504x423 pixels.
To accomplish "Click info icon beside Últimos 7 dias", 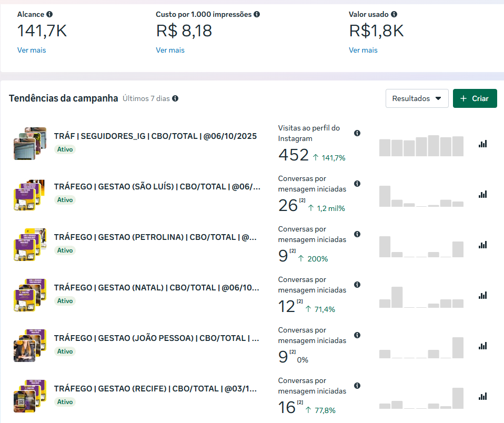I will tap(175, 98).
